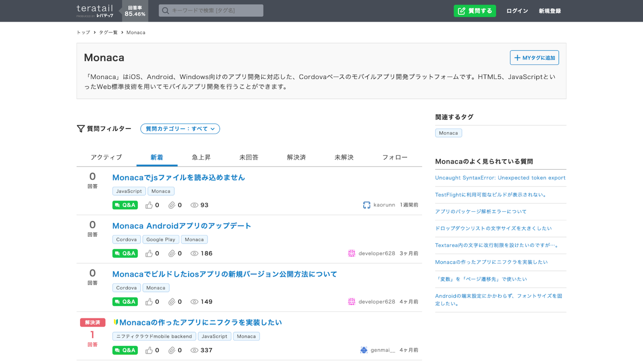The image size is (643, 364).
Task: Click the 質問する button
Action: tap(475, 11)
